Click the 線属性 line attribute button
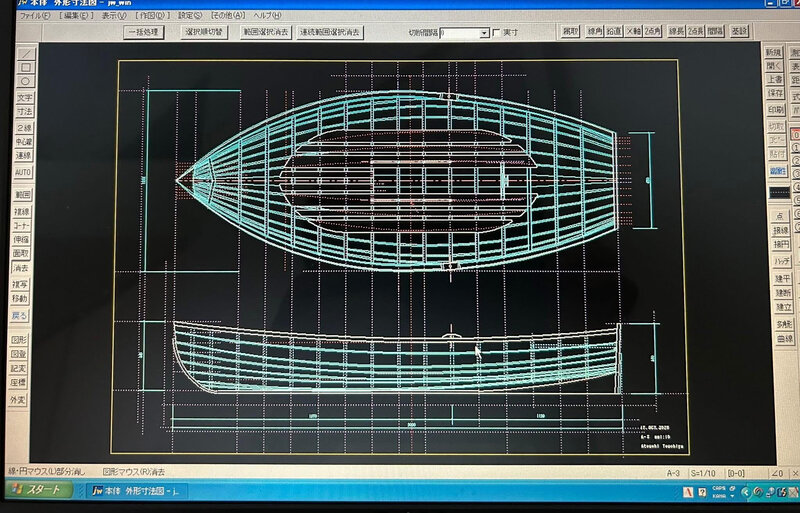Image resolution: width=800 pixels, height=513 pixels. click(x=778, y=171)
